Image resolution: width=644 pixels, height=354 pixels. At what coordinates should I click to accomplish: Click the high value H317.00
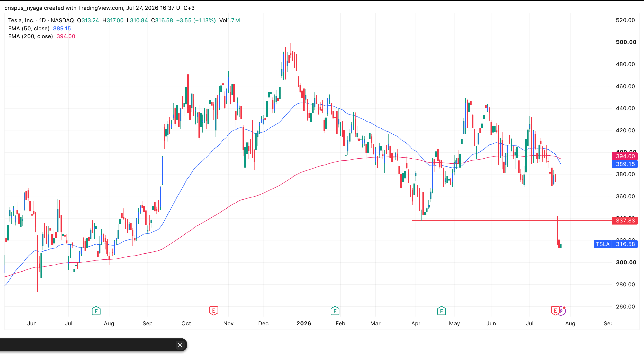point(113,20)
